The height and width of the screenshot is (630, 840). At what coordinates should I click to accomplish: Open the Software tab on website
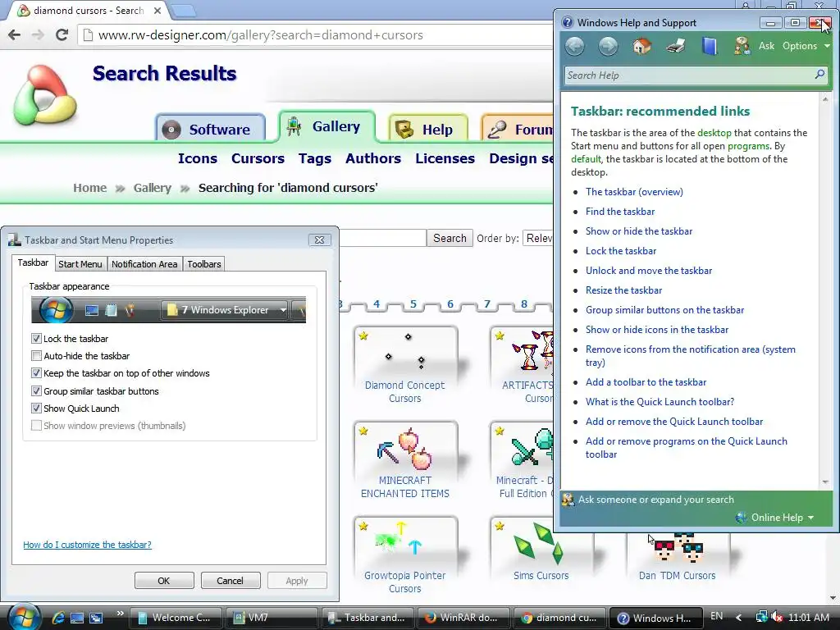click(x=211, y=129)
